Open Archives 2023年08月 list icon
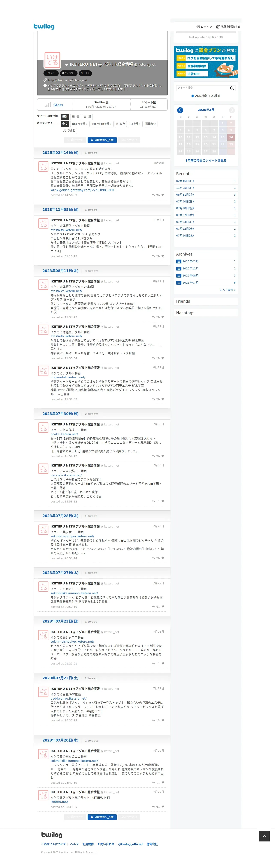Image resolution: width=275 pixels, height=868 pixels. pyautogui.click(x=179, y=276)
